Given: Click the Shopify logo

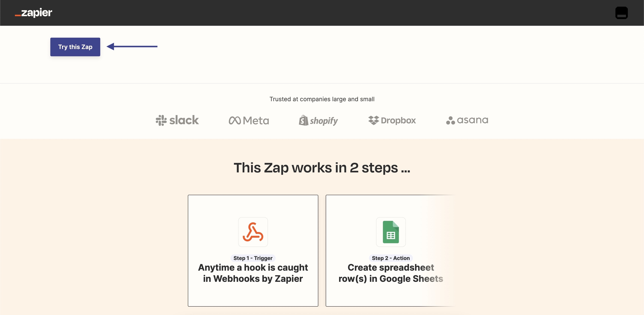Looking at the screenshot, I should point(318,120).
